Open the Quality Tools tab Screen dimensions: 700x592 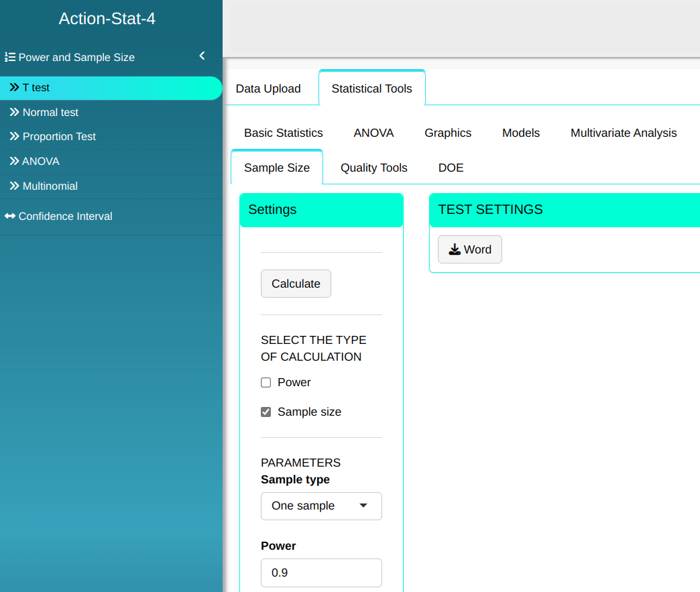tap(373, 168)
